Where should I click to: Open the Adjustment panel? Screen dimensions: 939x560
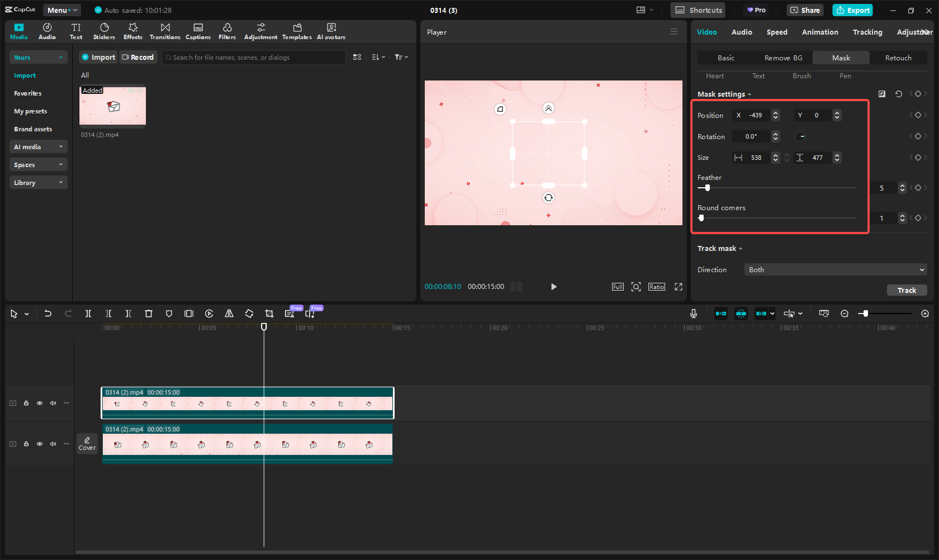tap(260, 31)
